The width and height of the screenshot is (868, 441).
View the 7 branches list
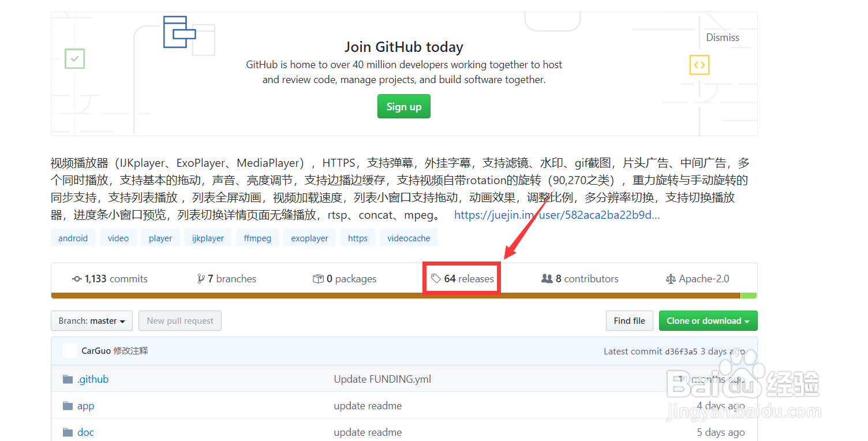226,279
